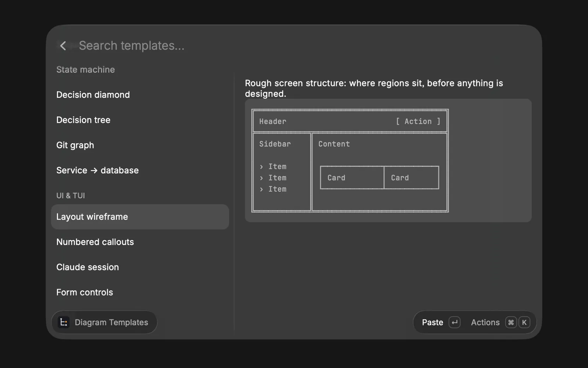Click the command key icon

pyautogui.click(x=511, y=322)
